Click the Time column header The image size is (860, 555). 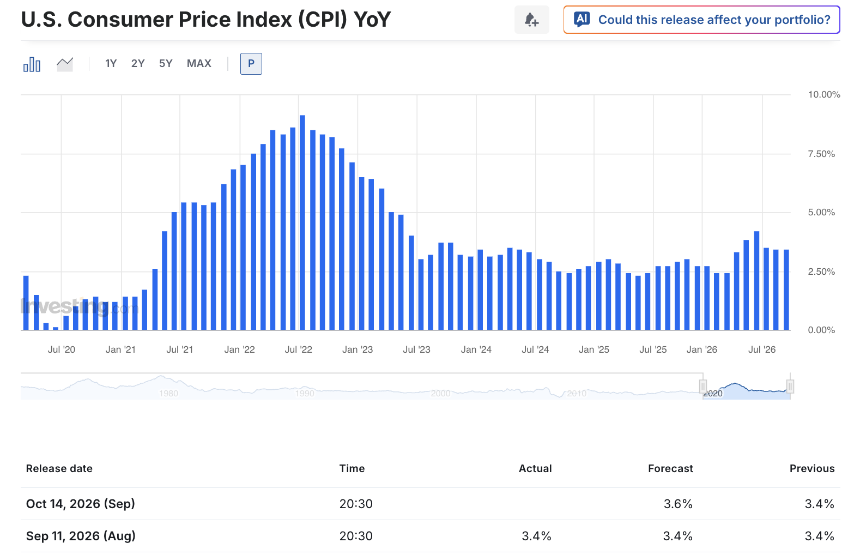[x=352, y=468]
